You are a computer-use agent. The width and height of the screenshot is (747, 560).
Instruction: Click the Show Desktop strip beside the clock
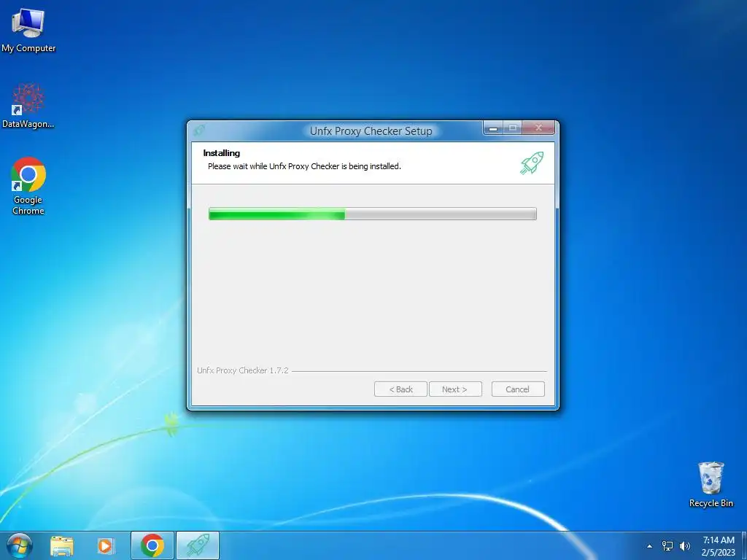click(743, 545)
